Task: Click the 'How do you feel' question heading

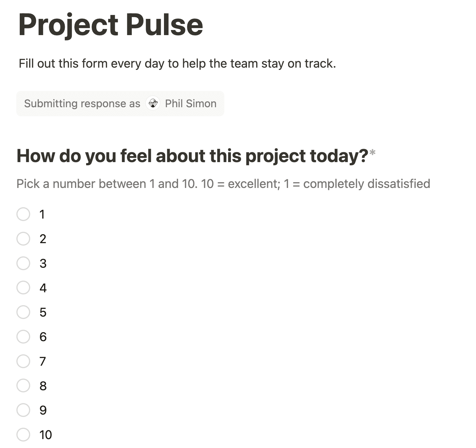Action: pyautogui.click(x=192, y=156)
